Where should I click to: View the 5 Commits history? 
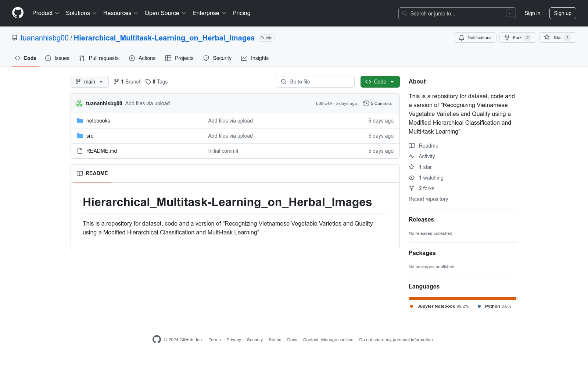[378, 103]
